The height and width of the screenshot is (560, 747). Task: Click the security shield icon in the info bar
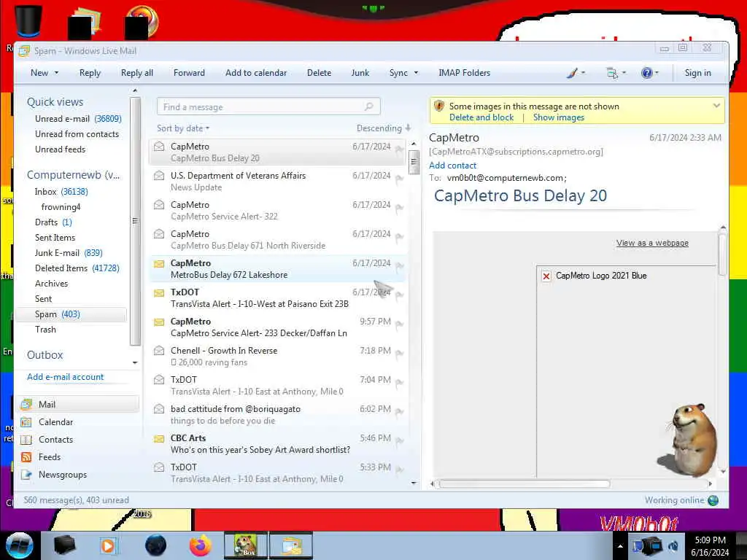439,106
